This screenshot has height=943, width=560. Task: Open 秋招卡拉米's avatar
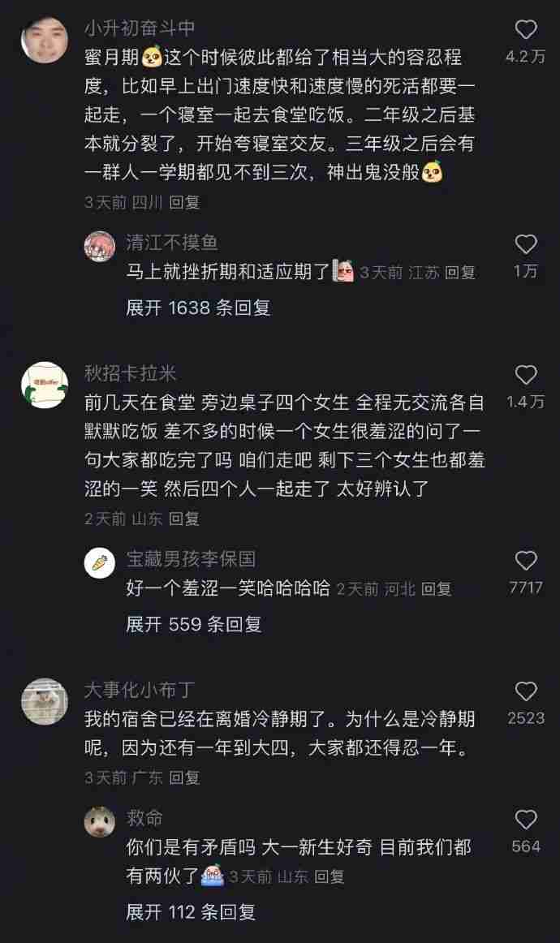pos(45,385)
